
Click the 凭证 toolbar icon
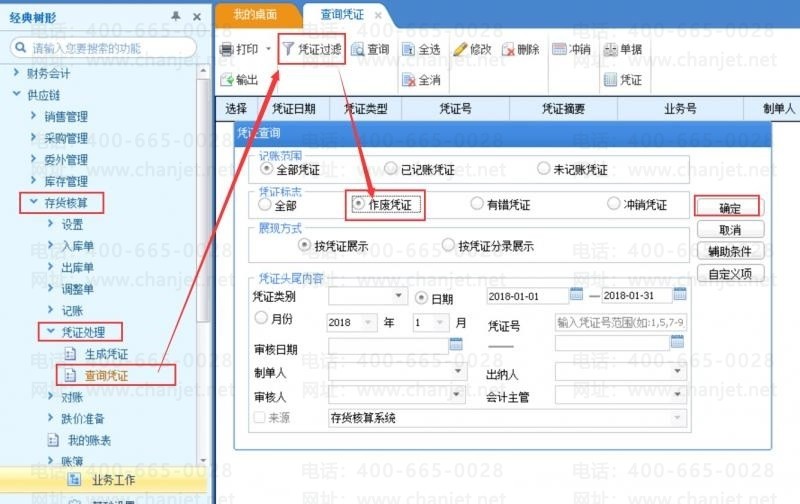611,80
